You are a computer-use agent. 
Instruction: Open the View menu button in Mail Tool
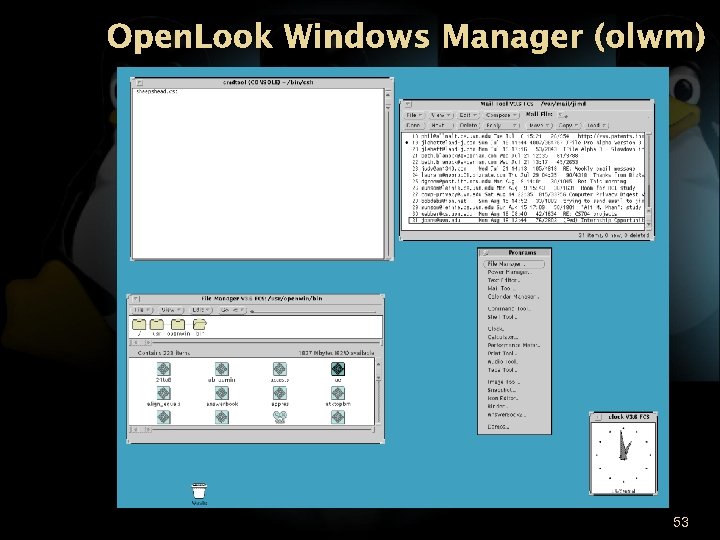click(x=441, y=115)
